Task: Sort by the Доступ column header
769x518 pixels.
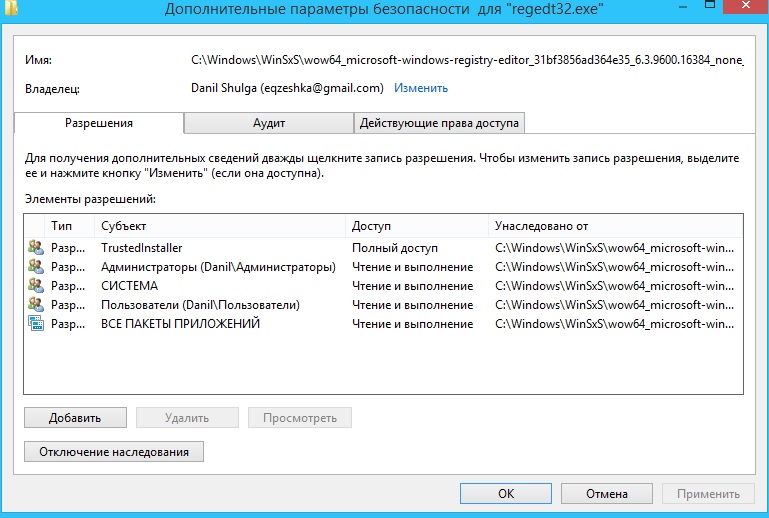Action: coord(417,226)
